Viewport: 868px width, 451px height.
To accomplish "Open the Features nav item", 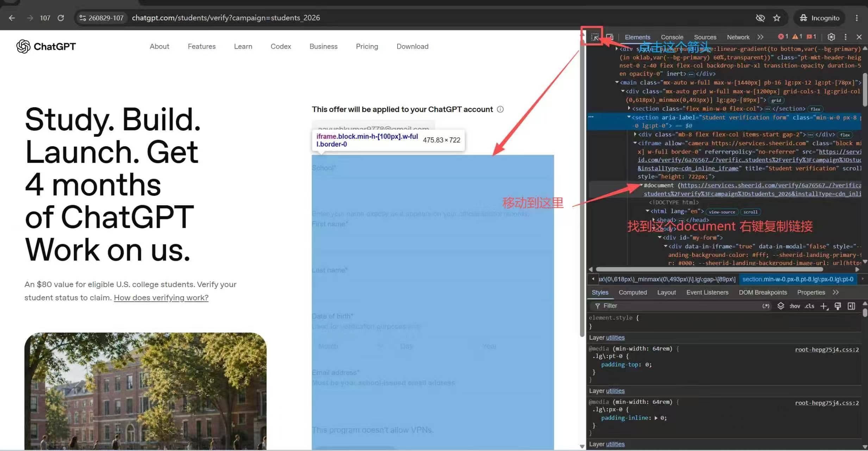I will pyautogui.click(x=201, y=47).
